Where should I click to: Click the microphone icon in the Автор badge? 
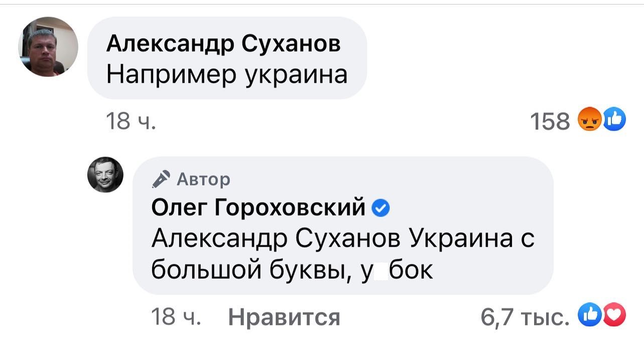(x=160, y=179)
